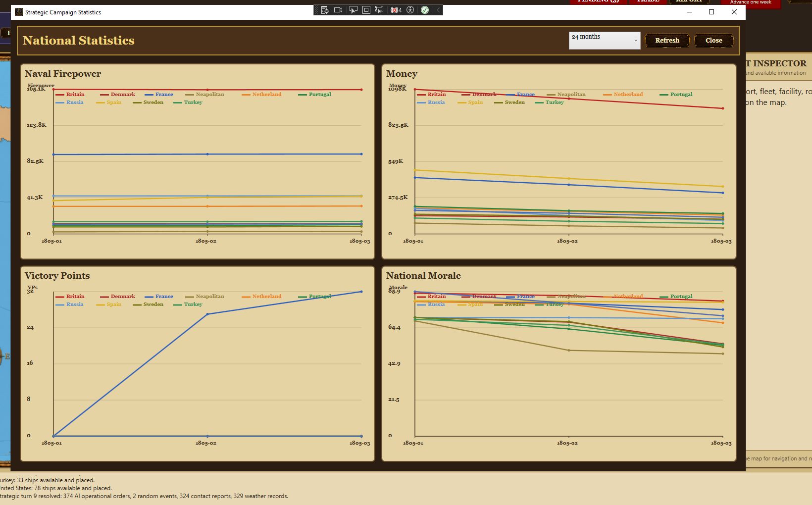
Task: Open Live Visual Tree from debug toolbar
Action: point(325,10)
